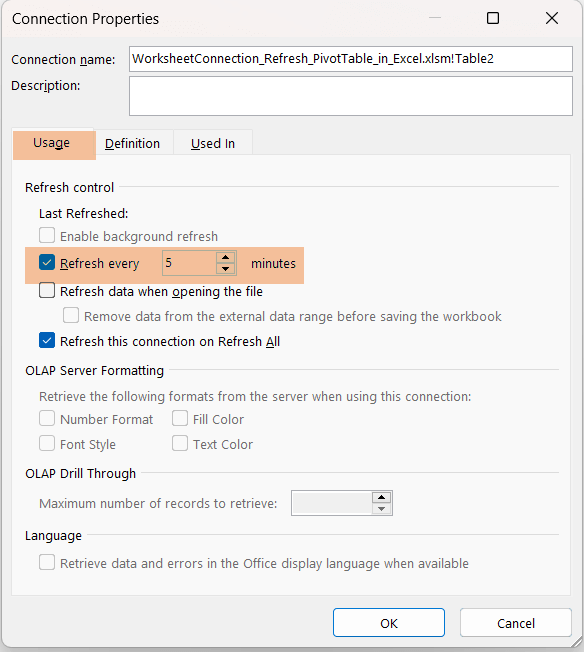Screen dimensions: 584x652
Task: Click the refresh minutes value field
Action: pyautogui.click(x=190, y=263)
